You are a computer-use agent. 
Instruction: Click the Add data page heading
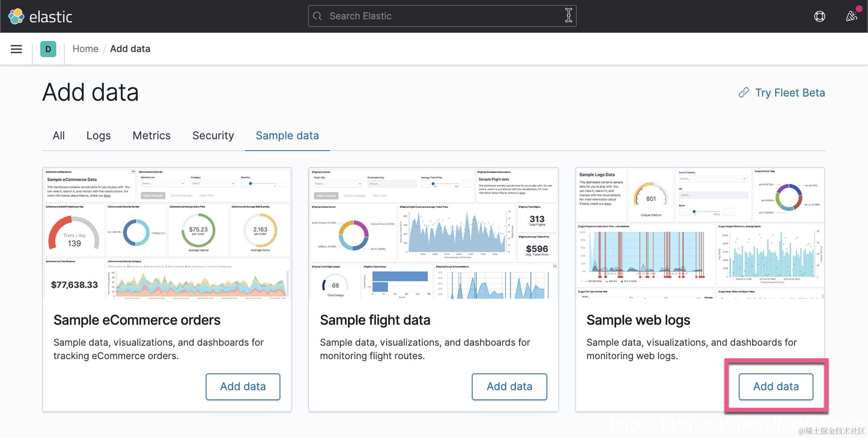click(x=90, y=92)
